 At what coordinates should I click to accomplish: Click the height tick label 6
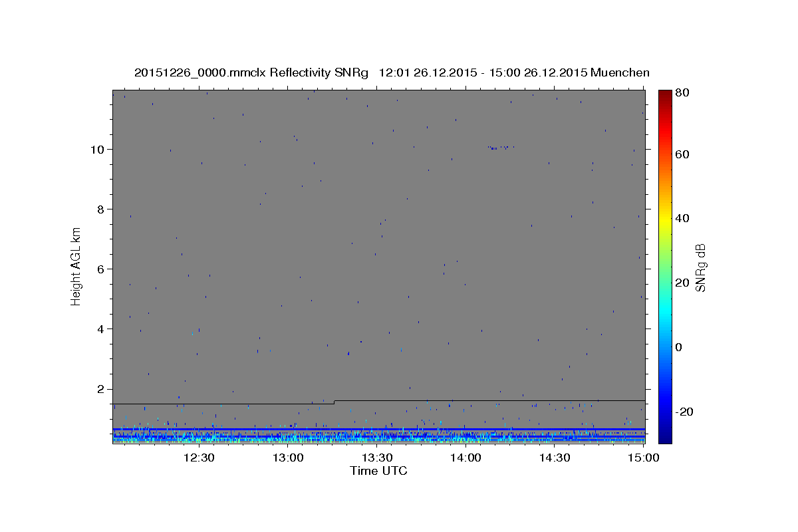102,269
